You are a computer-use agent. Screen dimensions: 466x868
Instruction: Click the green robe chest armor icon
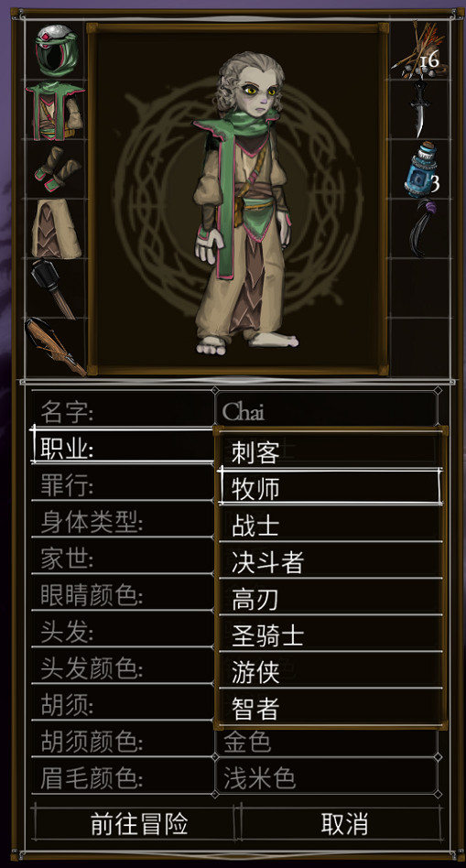pyautogui.click(x=55, y=111)
